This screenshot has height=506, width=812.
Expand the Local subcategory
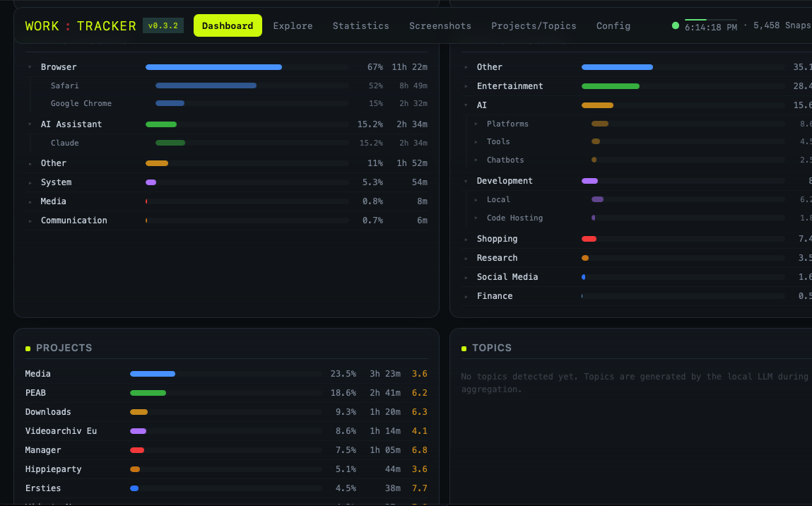click(x=476, y=200)
